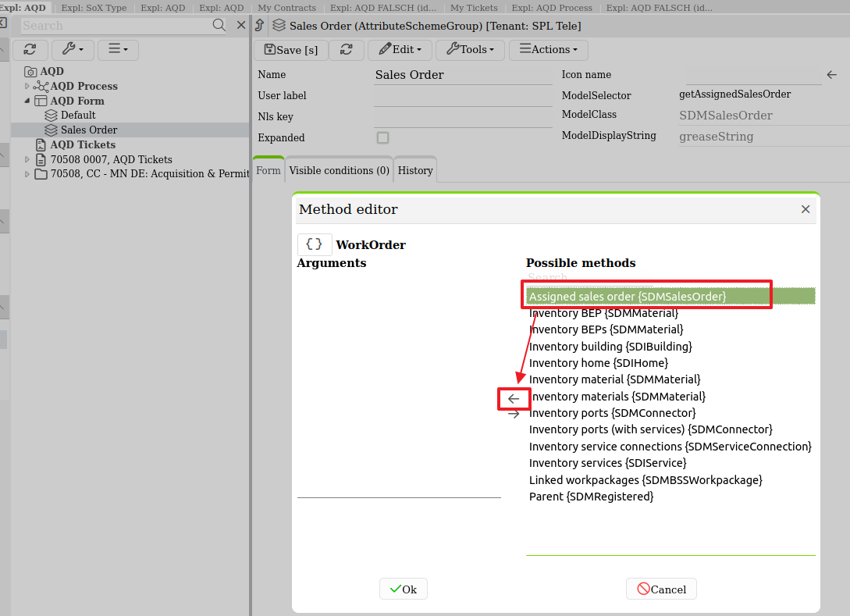Select Inventory BEPs {SDMMaterial}
850x616 pixels.
670,329
